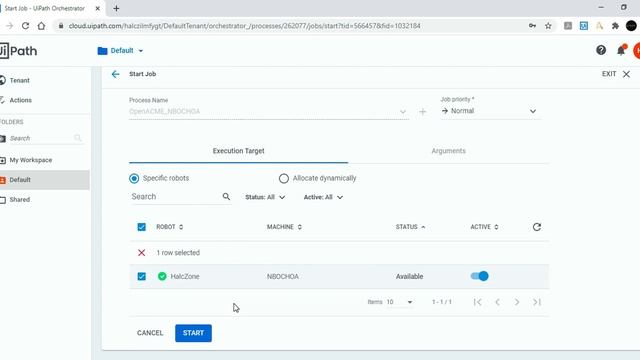Click the Available status cell
Viewport: 640px width, 360px height.
(409, 276)
